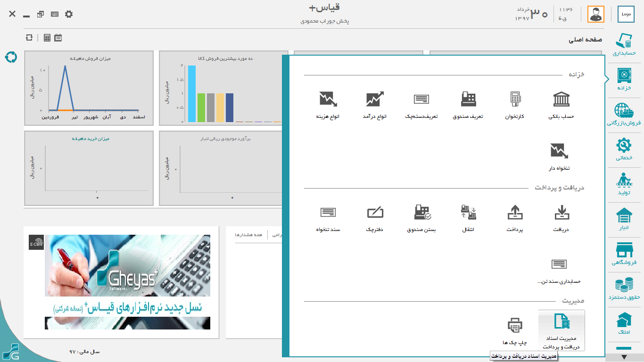Click the Logo box at top right
Screen dimensions: 644x362
[626, 14]
